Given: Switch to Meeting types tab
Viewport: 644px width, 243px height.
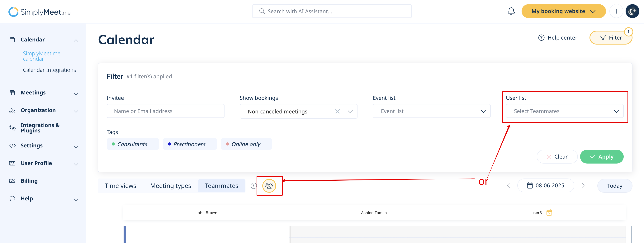Looking at the screenshot, I should (171, 186).
